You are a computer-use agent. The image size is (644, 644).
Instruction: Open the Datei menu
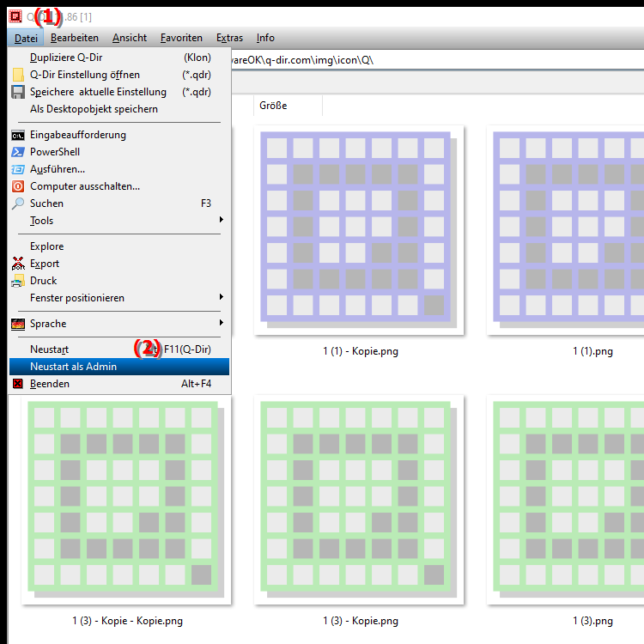pyautogui.click(x=26, y=38)
